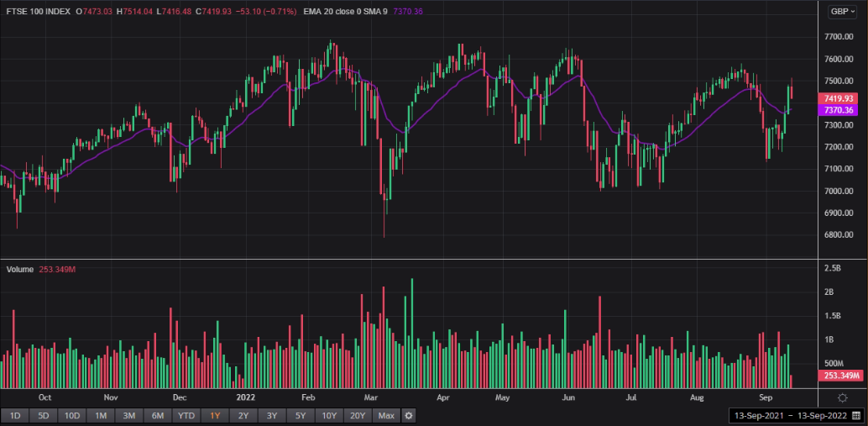Show the Max time range
The image size is (868, 426).
(386, 415)
